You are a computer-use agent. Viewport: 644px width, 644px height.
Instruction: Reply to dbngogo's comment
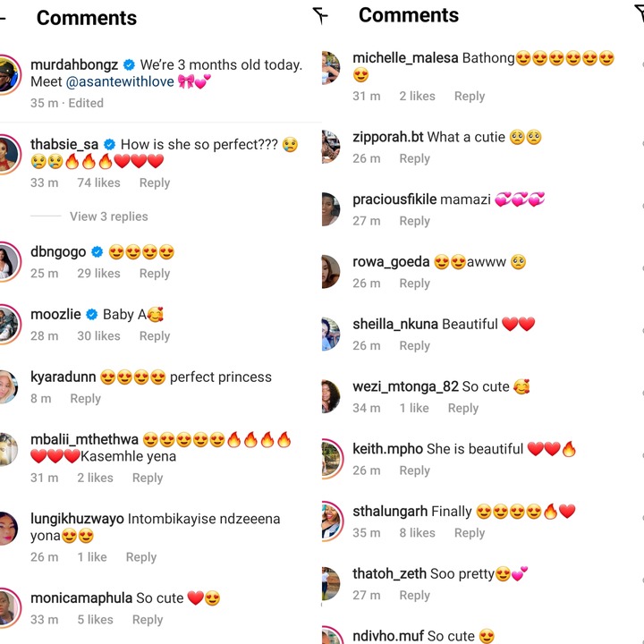(155, 273)
